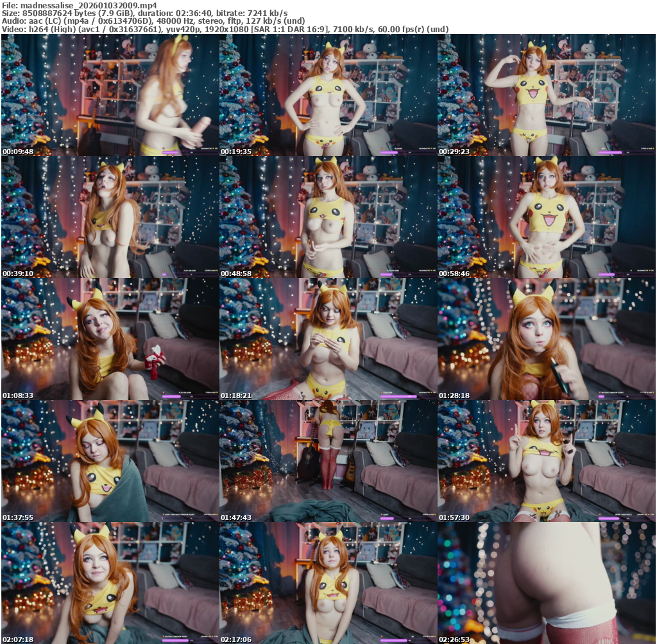The image size is (657, 644).
Task: Pick the thumbnail marked 01:18:21
Action: click(328, 339)
